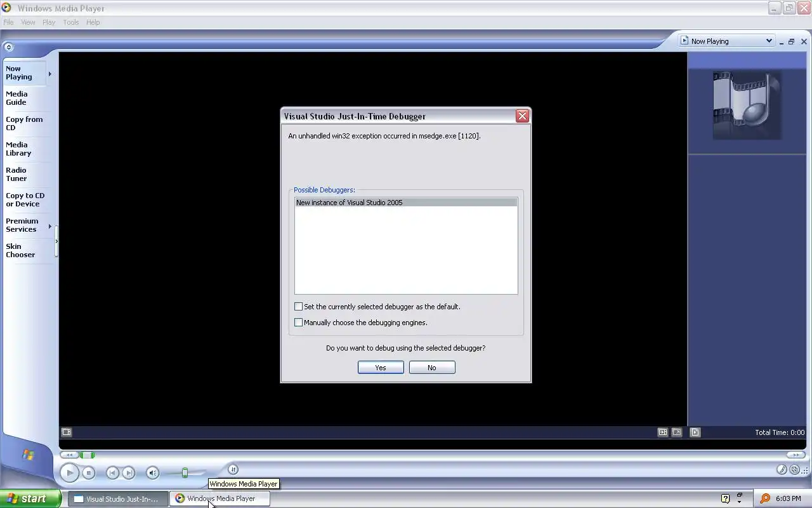Image resolution: width=812 pixels, height=508 pixels.
Task: Toggle the playlist pane icon
Action: [x=695, y=432]
